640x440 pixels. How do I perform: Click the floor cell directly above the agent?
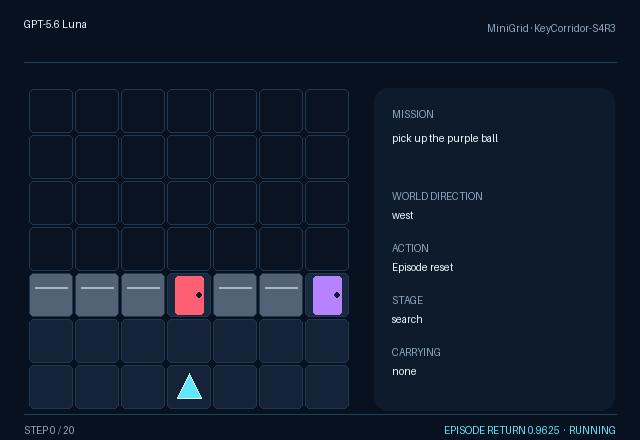point(189,341)
